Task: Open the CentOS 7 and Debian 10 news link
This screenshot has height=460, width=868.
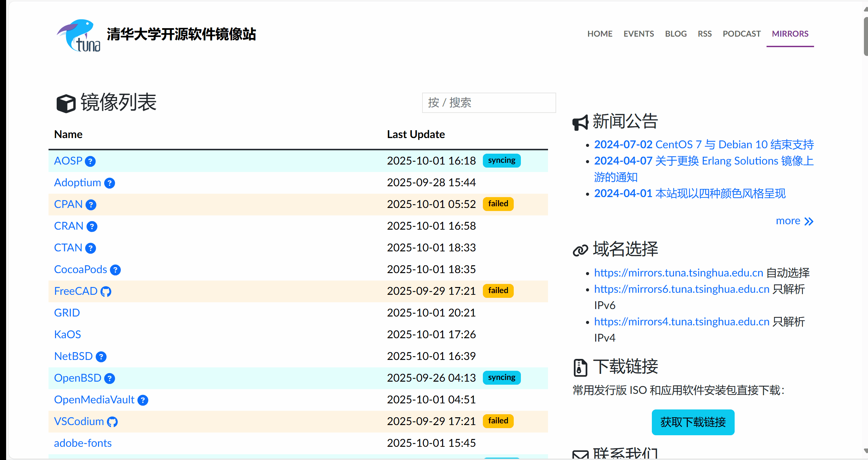Action: click(x=704, y=145)
